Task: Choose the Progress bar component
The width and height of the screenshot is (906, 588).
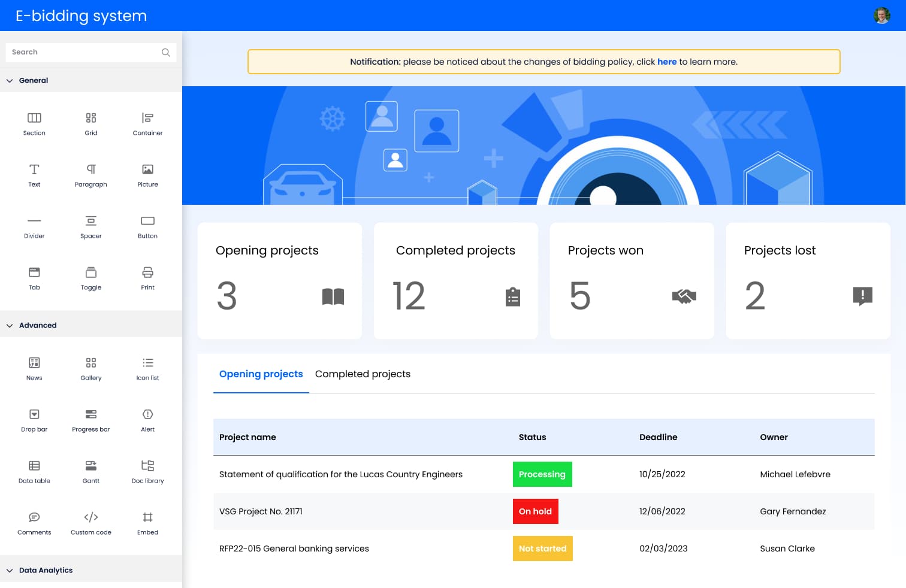Action: (90, 414)
